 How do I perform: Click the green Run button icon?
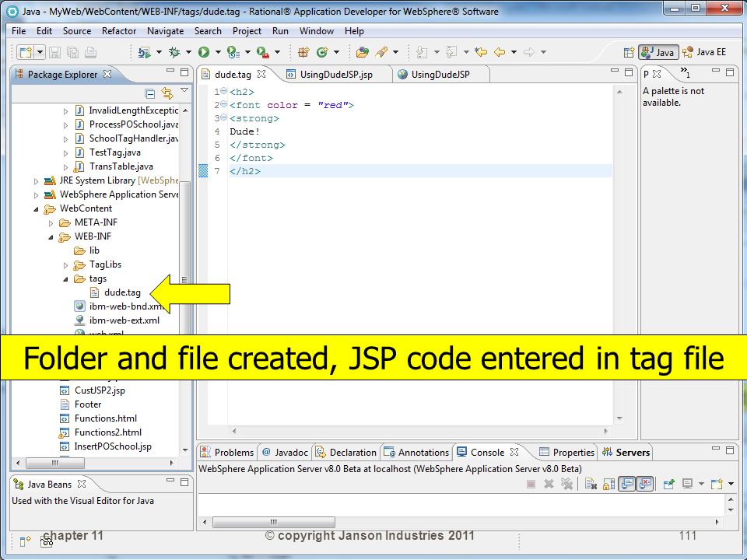pyautogui.click(x=204, y=52)
